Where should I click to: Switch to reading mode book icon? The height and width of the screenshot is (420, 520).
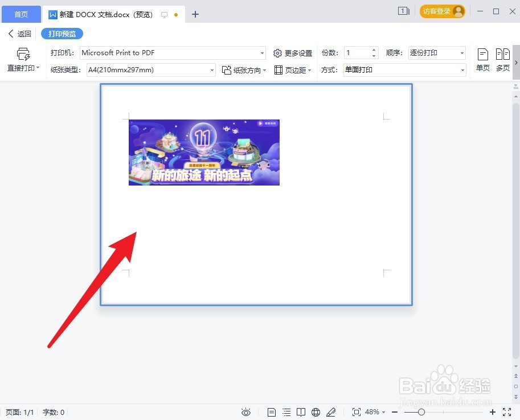tap(301, 412)
